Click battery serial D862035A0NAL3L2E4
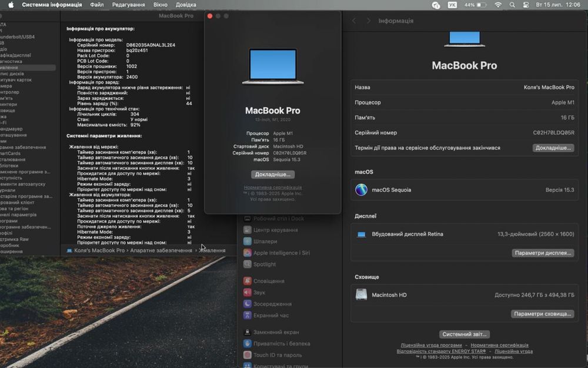The width and height of the screenshot is (588, 368). point(151,45)
